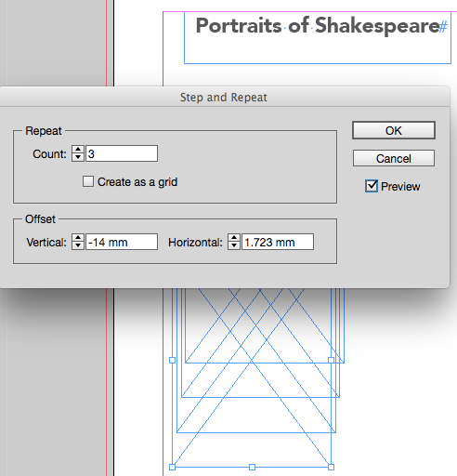Image resolution: width=457 pixels, height=476 pixels.
Task: Dismiss the dialog with Cancel
Action: click(394, 158)
